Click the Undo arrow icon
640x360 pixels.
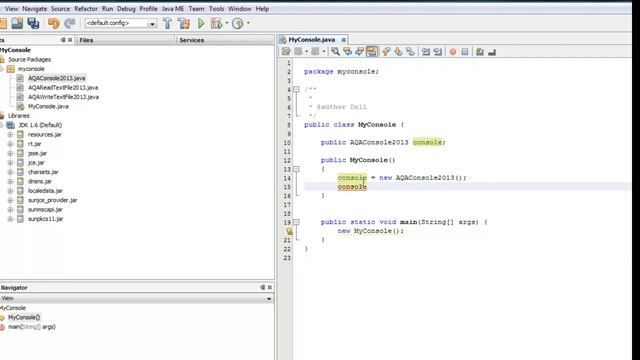pos(53,23)
